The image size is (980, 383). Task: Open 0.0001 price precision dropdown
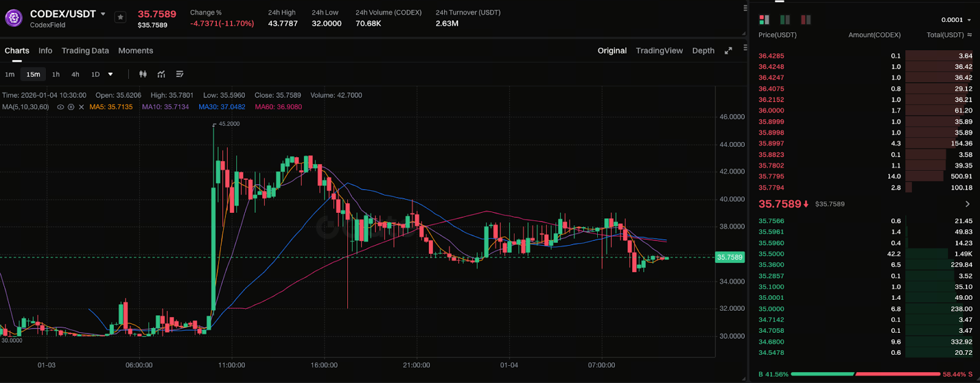point(956,20)
